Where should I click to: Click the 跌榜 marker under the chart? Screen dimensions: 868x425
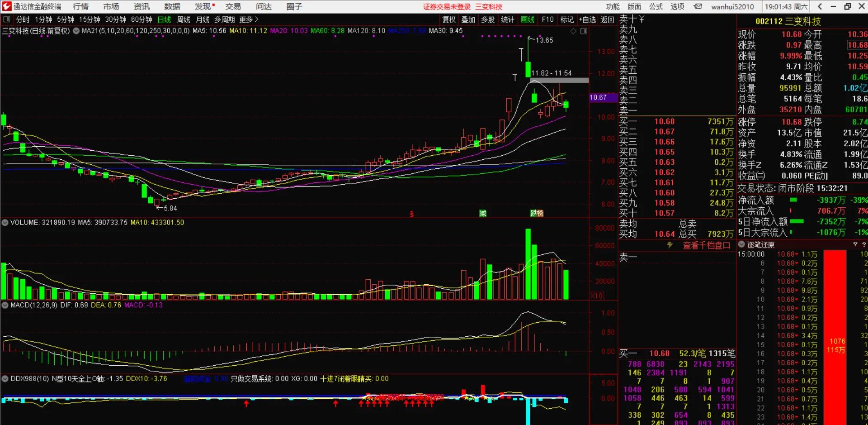[x=537, y=213]
